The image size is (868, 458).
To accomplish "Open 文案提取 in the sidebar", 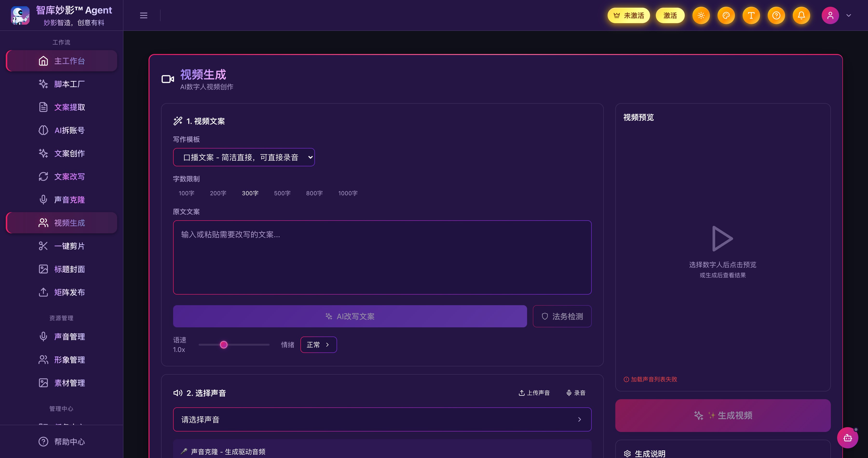I will 62,107.
